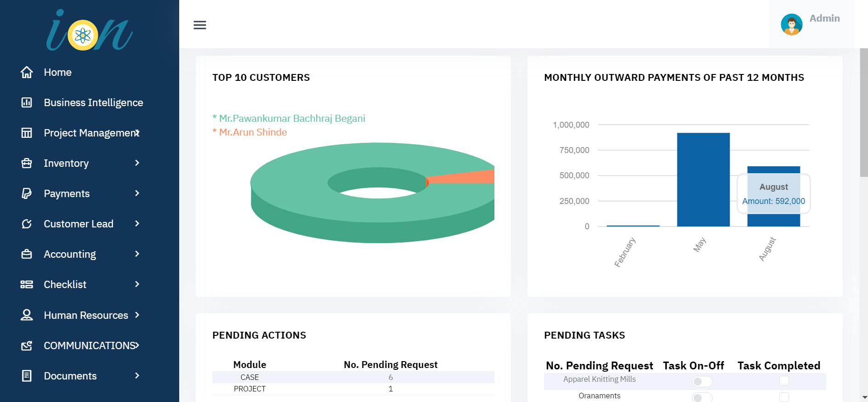Expand the Accounting submenu chevron

[x=137, y=254]
